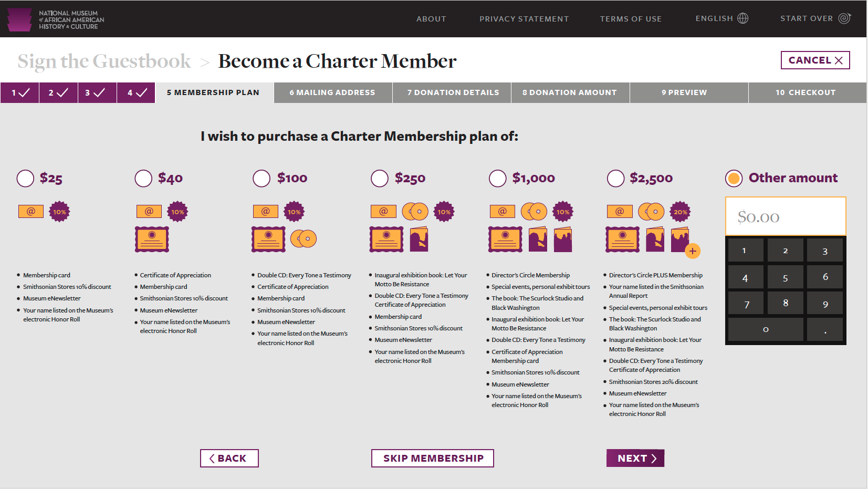This screenshot has width=868, height=489.
Task: Open the Terms of Use link
Action: [x=631, y=19]
